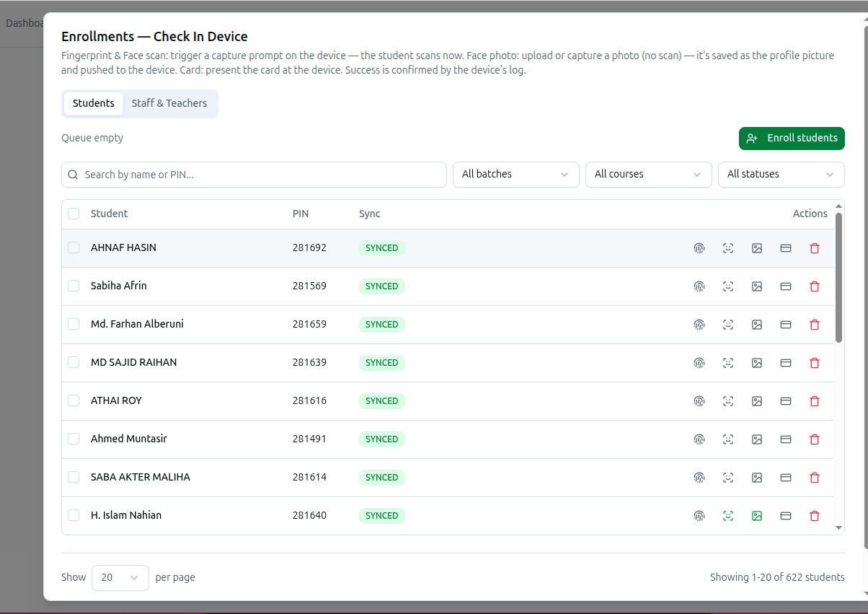The height and width of the screenshot is (614, 868).
Task: Start face scan for MD SAJID RAIHAN
Action: point(728,363)
